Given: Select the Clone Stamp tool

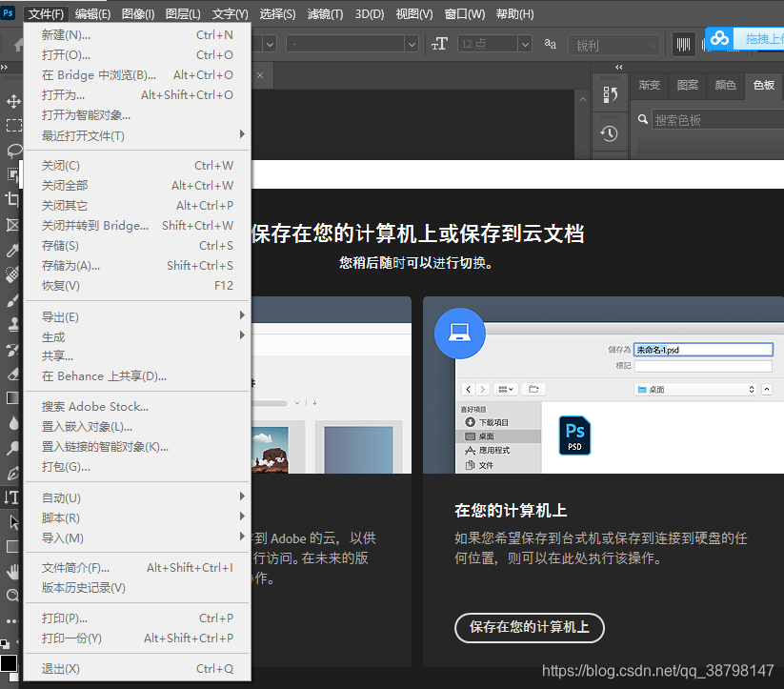Looking at the screenshot, I should coord(12,324).
